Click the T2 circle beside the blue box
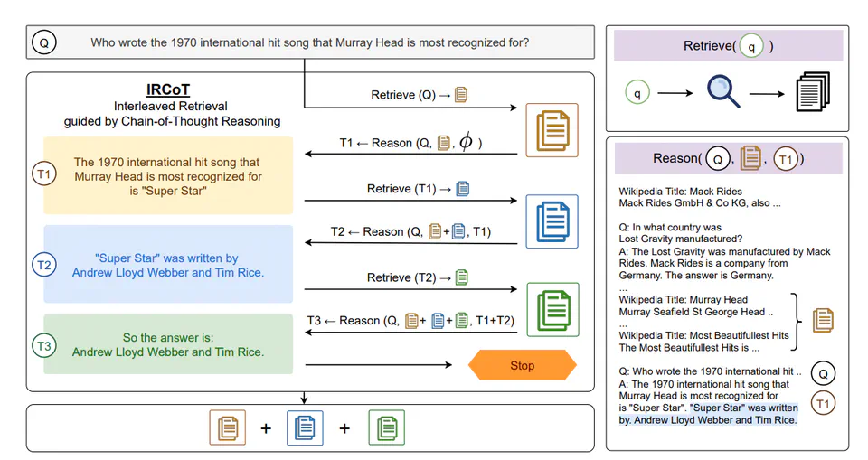This screenshot has height=460, width=868. click(x=43, y=264)
